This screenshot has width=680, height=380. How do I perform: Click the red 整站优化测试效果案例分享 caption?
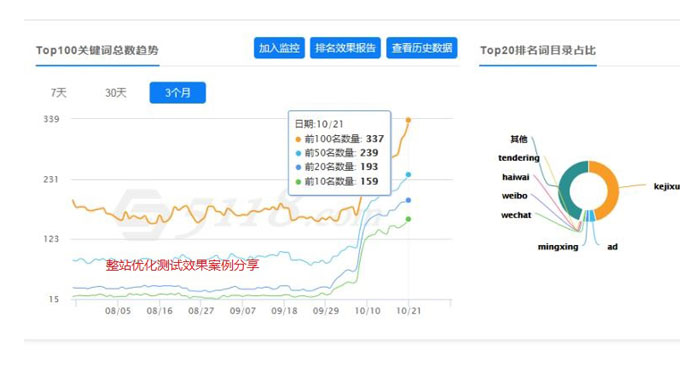[x=182, y=265]
